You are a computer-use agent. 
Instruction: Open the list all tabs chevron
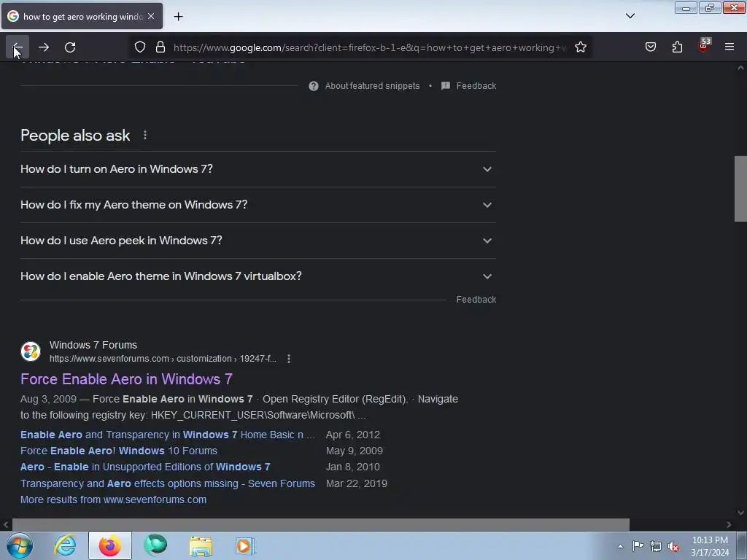click(630, 16)
